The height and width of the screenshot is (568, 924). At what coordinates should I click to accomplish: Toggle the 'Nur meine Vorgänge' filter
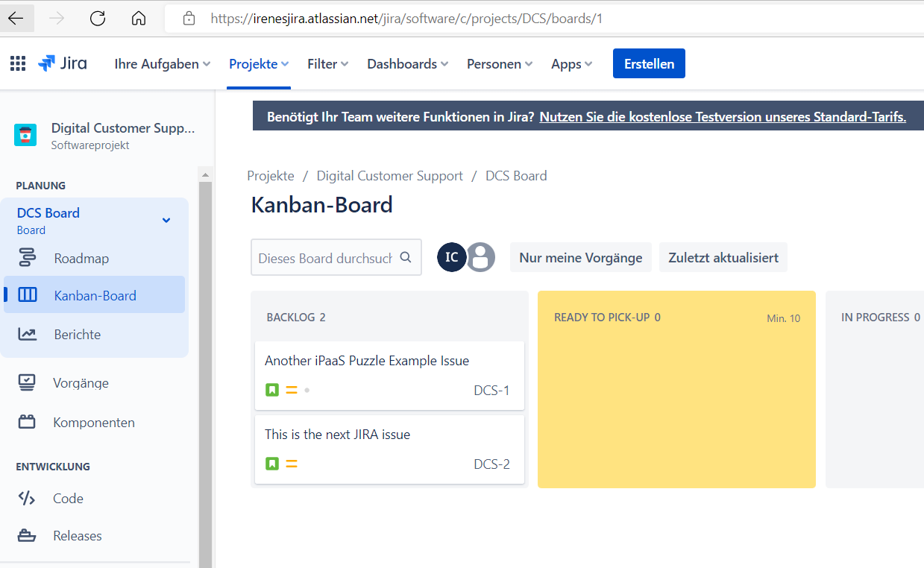580,258
